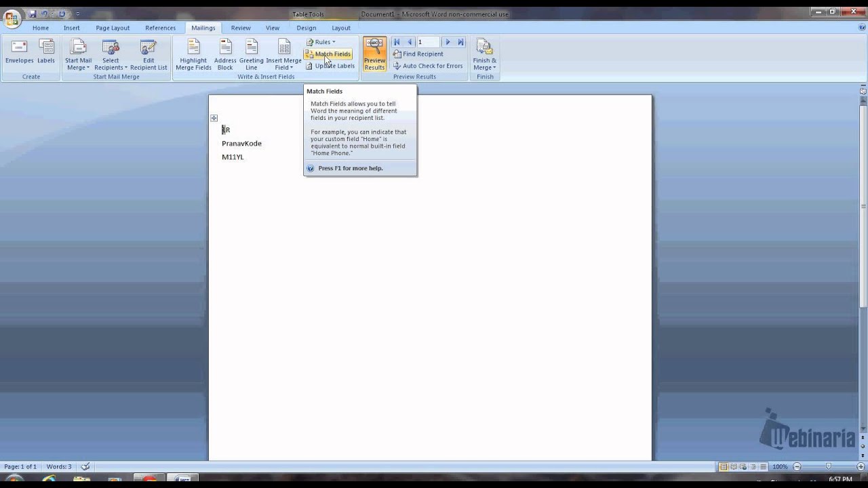
Task: Open Select Recipients dropdown
Action: [x=111, y=54]
